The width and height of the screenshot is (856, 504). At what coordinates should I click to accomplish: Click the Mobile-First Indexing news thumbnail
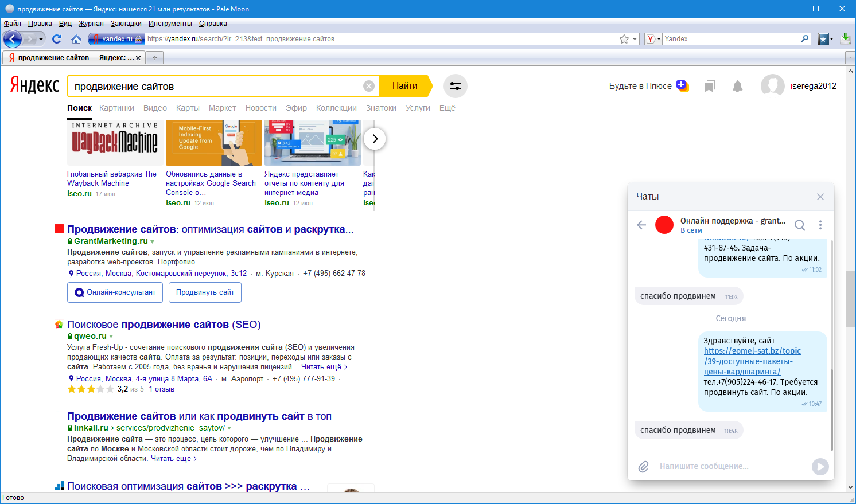[x=214, y=143]
